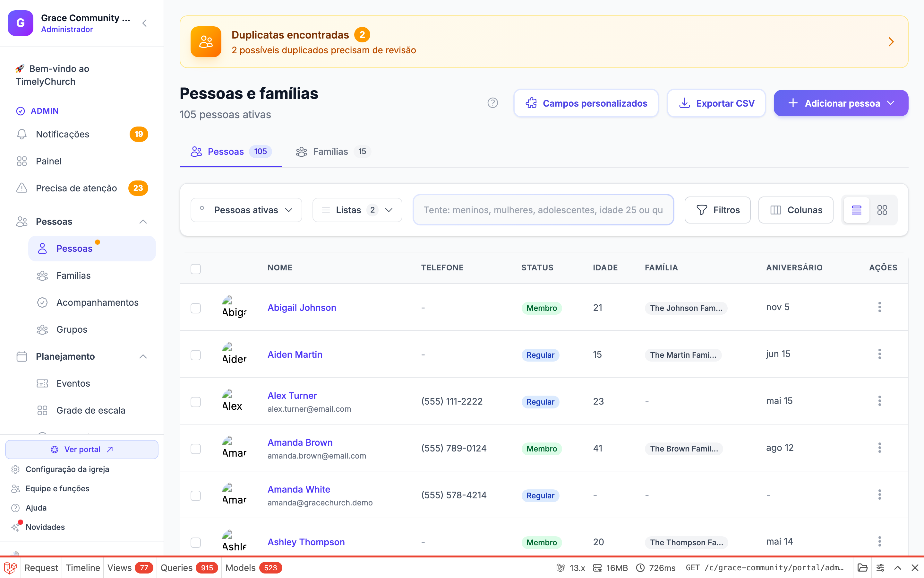Click Abigail Johnson's avatar image
924x578 pixels.
coord(234,307)
